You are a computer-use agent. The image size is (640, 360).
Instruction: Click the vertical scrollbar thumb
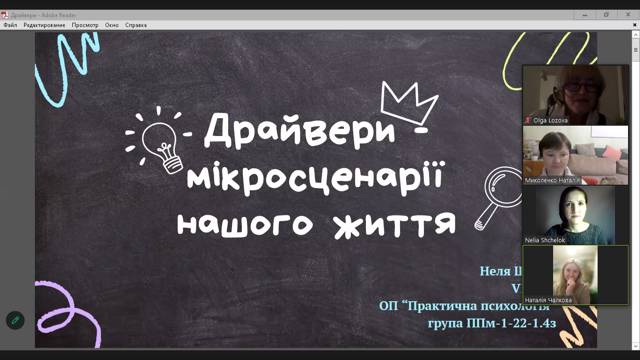click(636, 50)
